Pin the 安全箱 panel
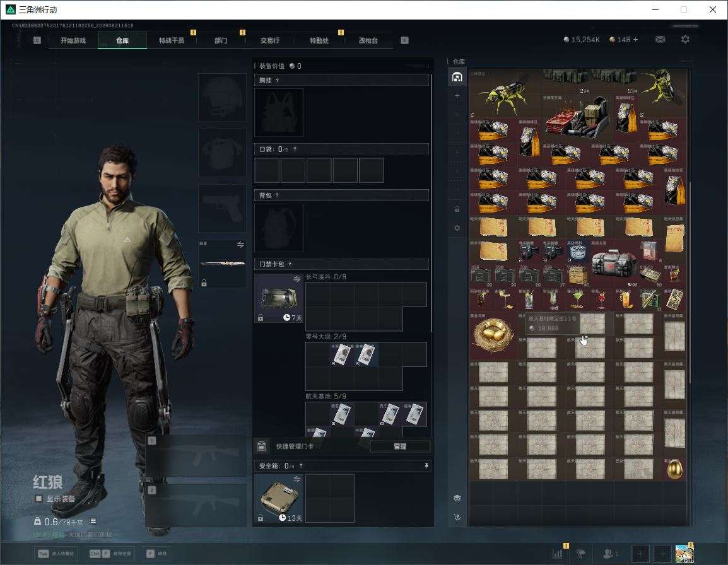728x565 pixels. tap(426, 465)
